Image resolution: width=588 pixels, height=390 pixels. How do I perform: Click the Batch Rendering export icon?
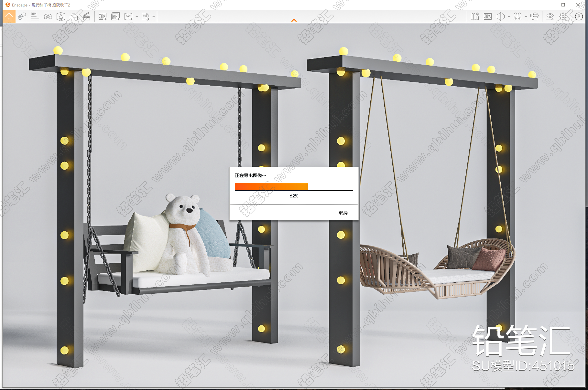click(115, 16)
